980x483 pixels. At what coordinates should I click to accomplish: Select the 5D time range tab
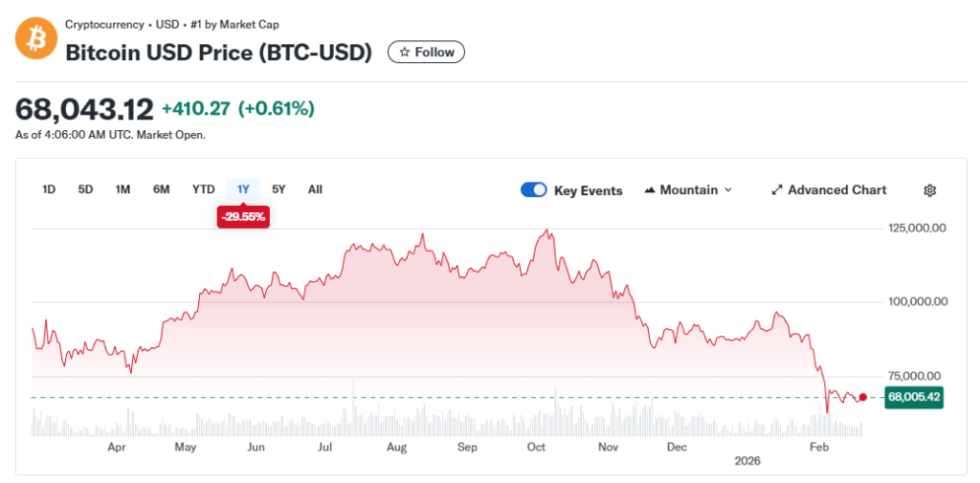pyautogui.click(x=85, y=189)
